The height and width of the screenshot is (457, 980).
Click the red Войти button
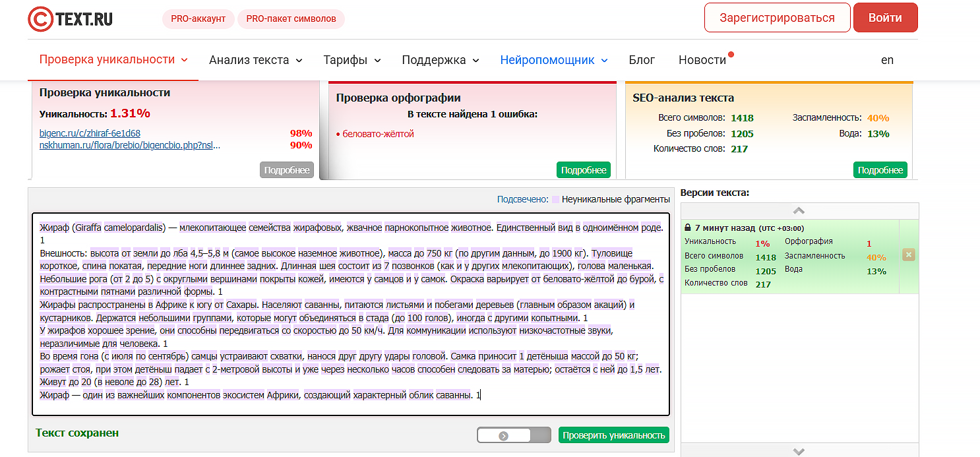click(885, 18)
